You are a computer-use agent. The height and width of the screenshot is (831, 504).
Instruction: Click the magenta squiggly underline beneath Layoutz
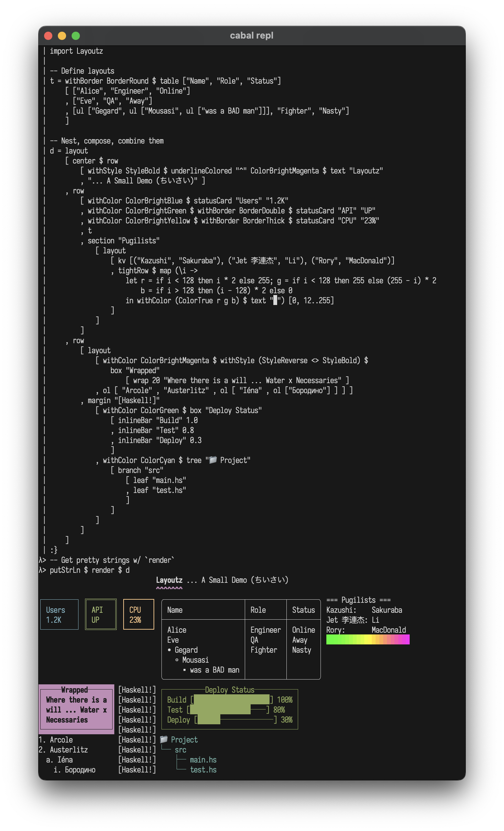tap(169, 588)
